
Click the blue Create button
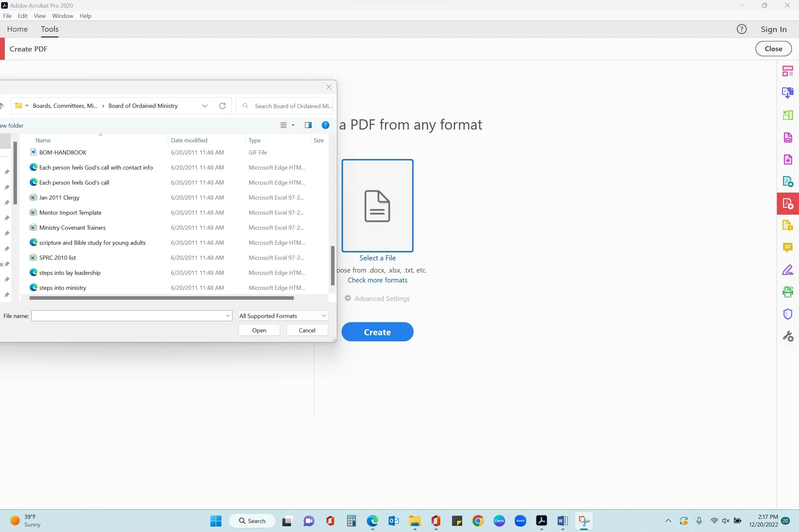pos(377,332)
